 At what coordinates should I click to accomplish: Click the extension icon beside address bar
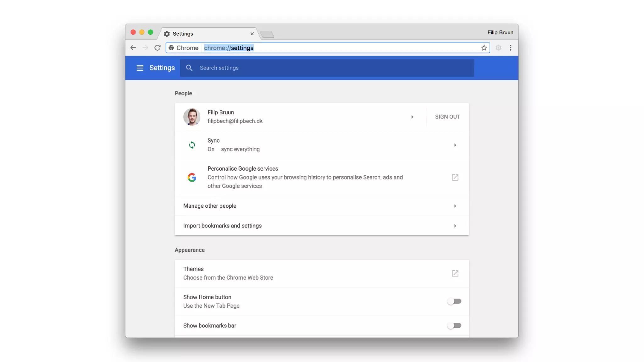(498, 48)
